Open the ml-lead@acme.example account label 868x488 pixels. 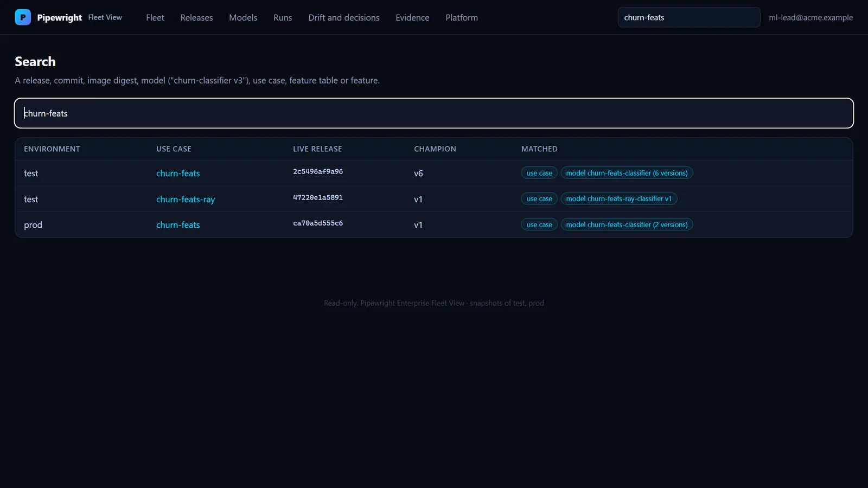click(810, 17)
